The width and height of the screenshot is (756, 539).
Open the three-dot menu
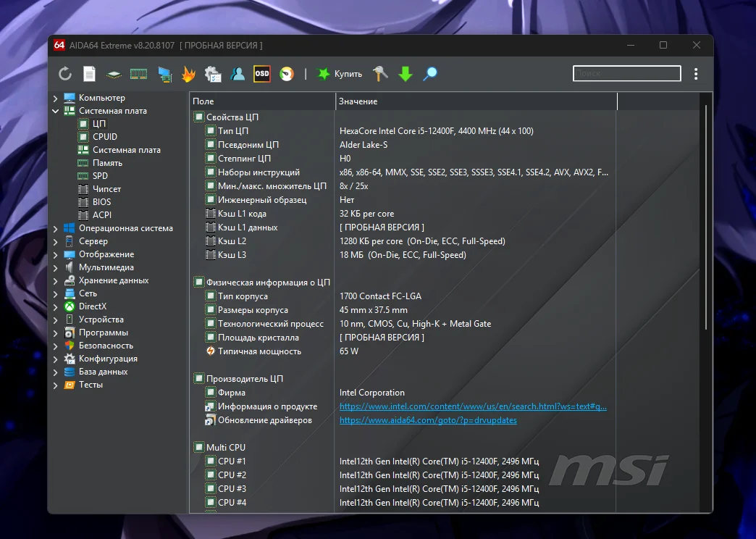pos(695,74)
